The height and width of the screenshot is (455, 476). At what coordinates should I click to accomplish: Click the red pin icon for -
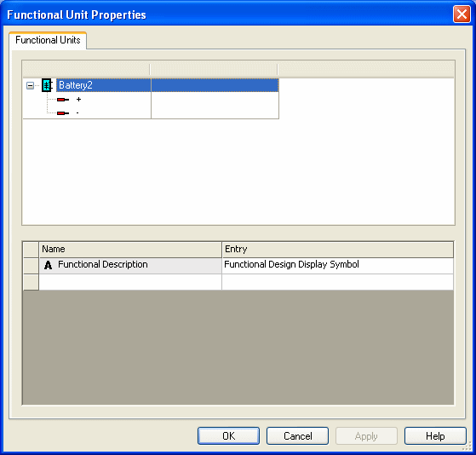pos(63,113)
